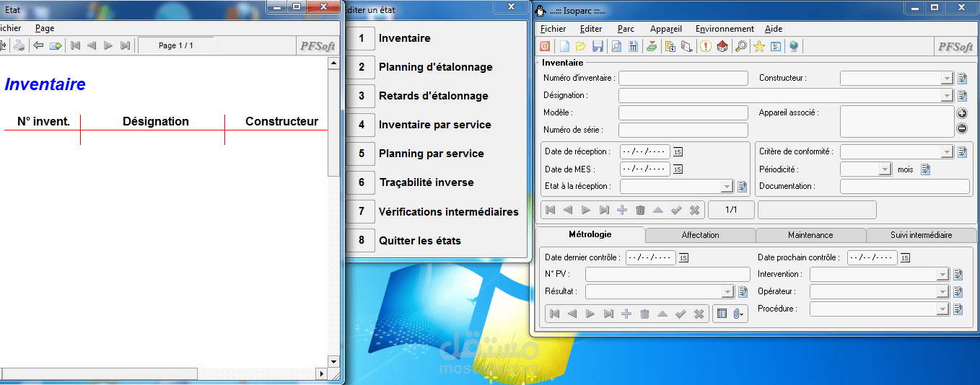Click the Numéro d'inventaire input field
980x385 pixels.
click(683, 78)
